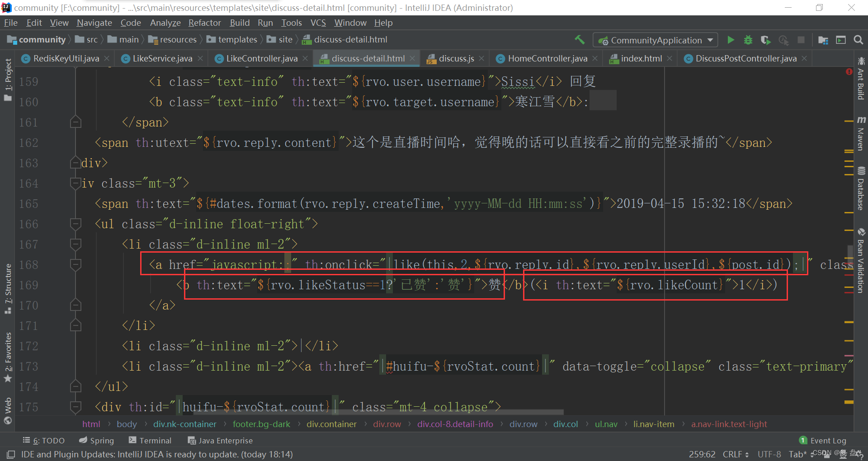The image size is (868, 461).
Task: Open the CommunityApplication run configuration dropdown
Action: coord(655,40)
